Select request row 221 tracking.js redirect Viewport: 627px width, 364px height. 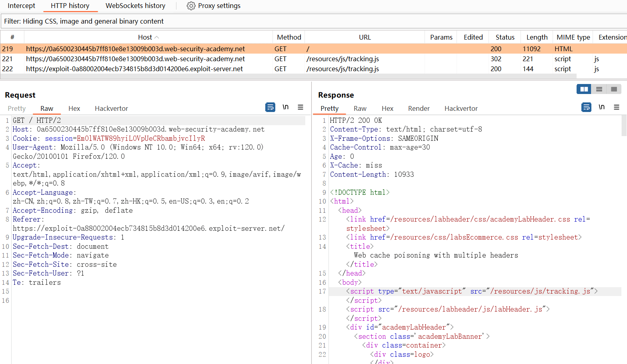pos(135,59)
